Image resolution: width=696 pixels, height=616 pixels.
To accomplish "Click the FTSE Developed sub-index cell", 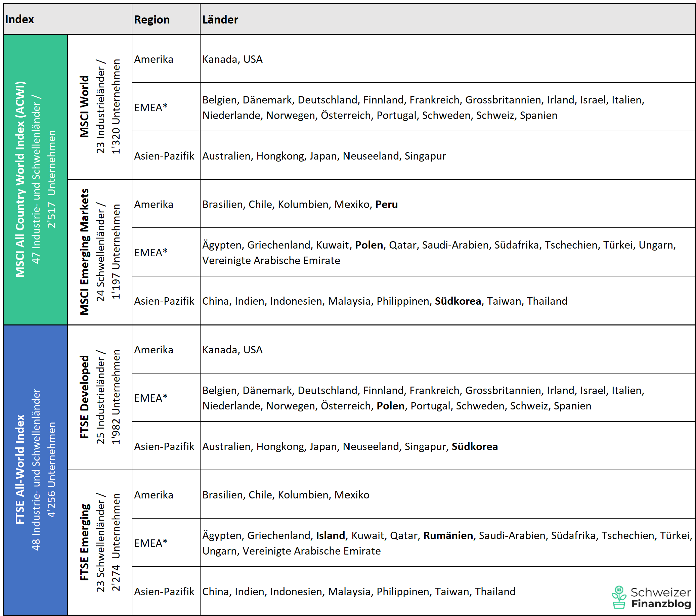I will pyautogui.click(x=99, y=397).
